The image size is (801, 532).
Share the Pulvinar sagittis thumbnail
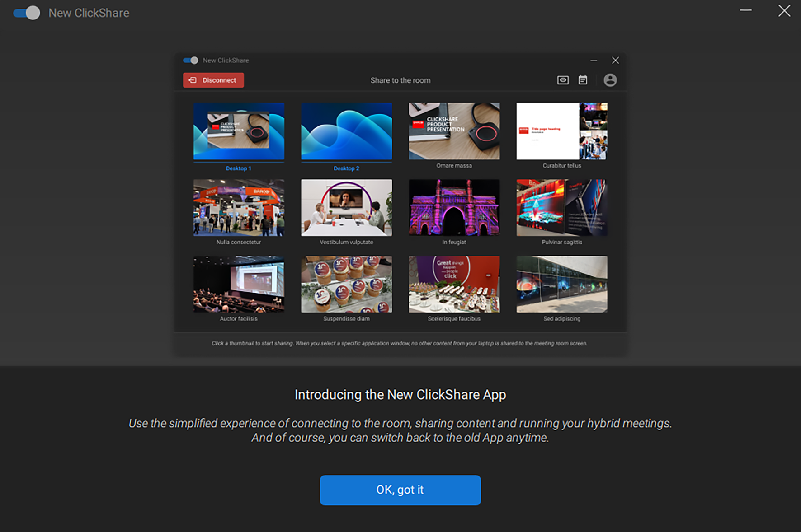pos(562,208)
